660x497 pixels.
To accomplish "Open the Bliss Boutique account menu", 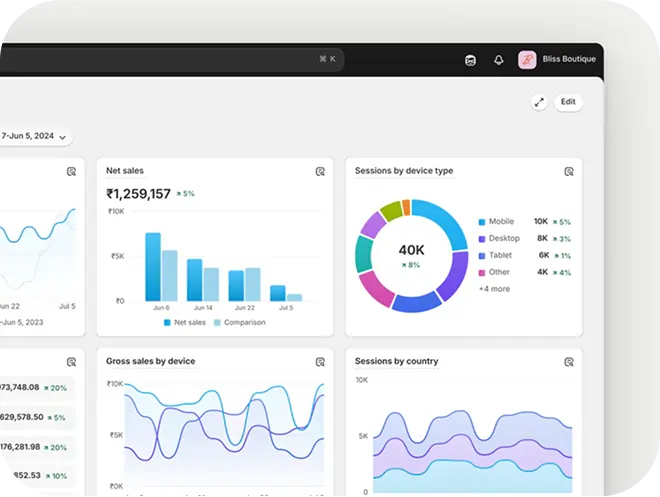I will [x=568, y=60].
